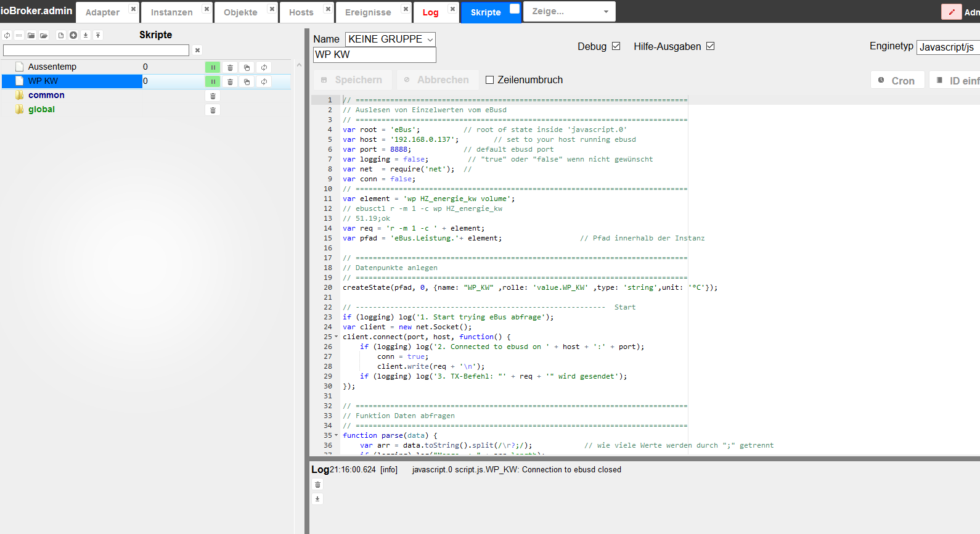Click the pencil edit icon at top right

pyautogui.click(x=952, y=12)
